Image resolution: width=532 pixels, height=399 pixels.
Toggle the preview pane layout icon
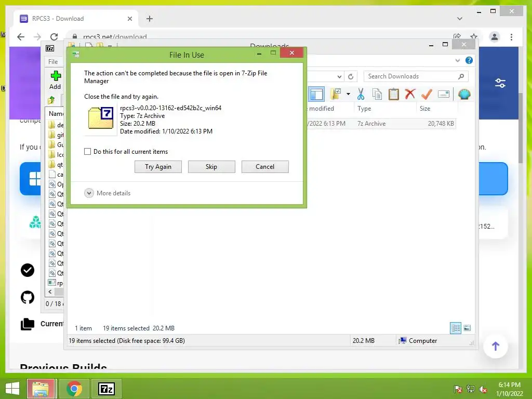(x=316, y=95)
